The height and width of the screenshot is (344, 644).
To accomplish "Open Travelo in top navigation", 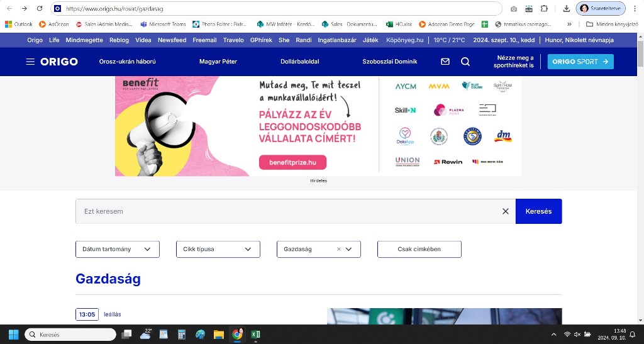I will (233, 40).
